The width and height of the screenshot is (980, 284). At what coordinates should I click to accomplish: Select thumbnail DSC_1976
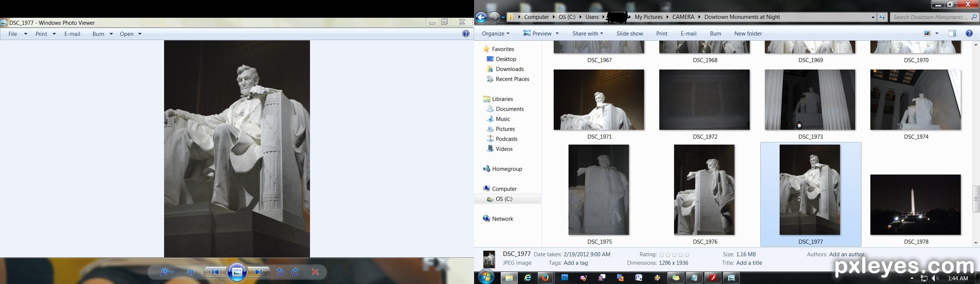click(704, 190)
